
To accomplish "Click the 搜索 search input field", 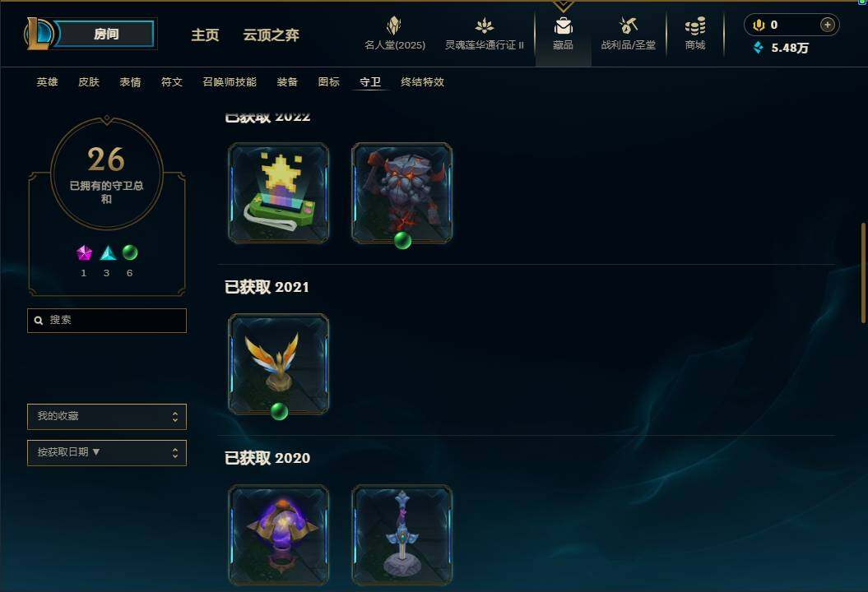I will coord(107,321).
